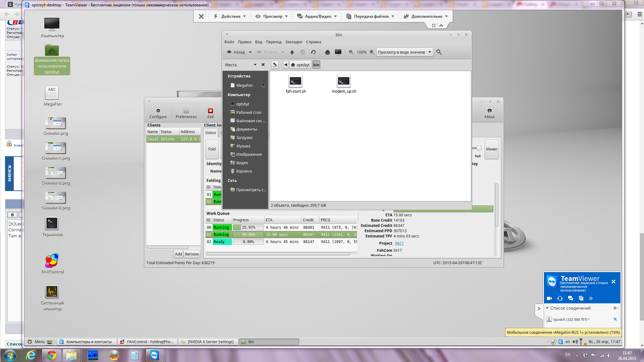Collapse TeamViewer 'Список соединений' section
The image size is (644, 362).
coord(547,308)
